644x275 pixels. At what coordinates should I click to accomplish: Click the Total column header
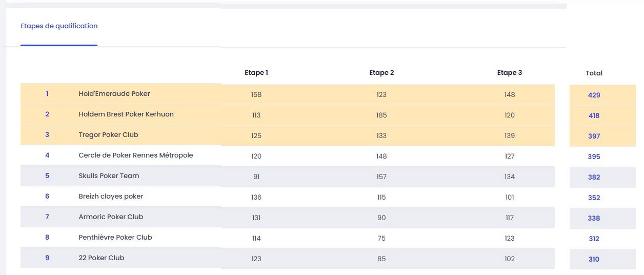tap(594, 73)
